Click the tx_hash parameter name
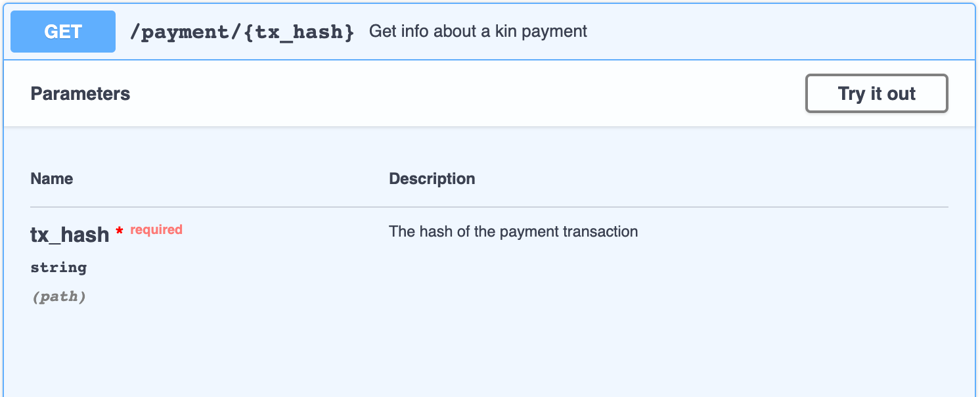This screenshot has height=397, width=980. pyautogui.click(x=70, y=235)
